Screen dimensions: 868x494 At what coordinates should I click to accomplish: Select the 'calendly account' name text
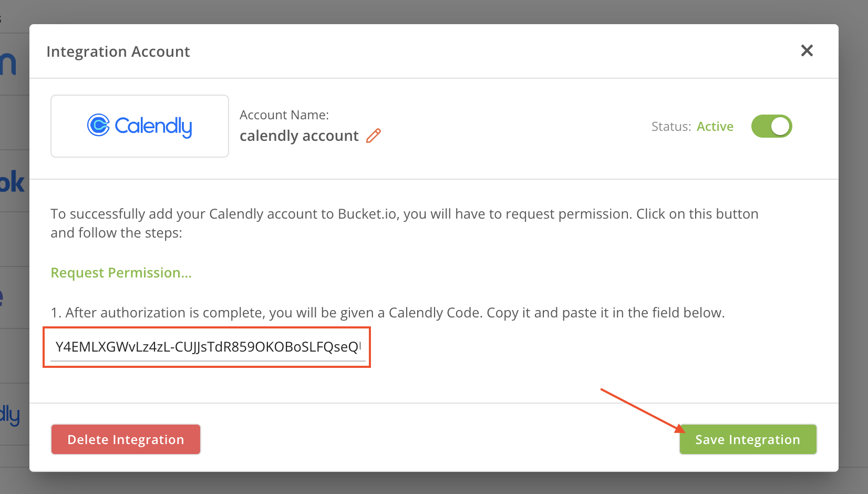click(x=299, y=136)
